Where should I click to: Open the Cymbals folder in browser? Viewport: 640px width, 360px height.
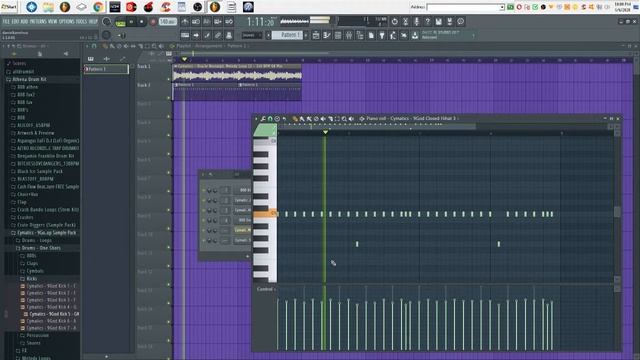[35, 271]
